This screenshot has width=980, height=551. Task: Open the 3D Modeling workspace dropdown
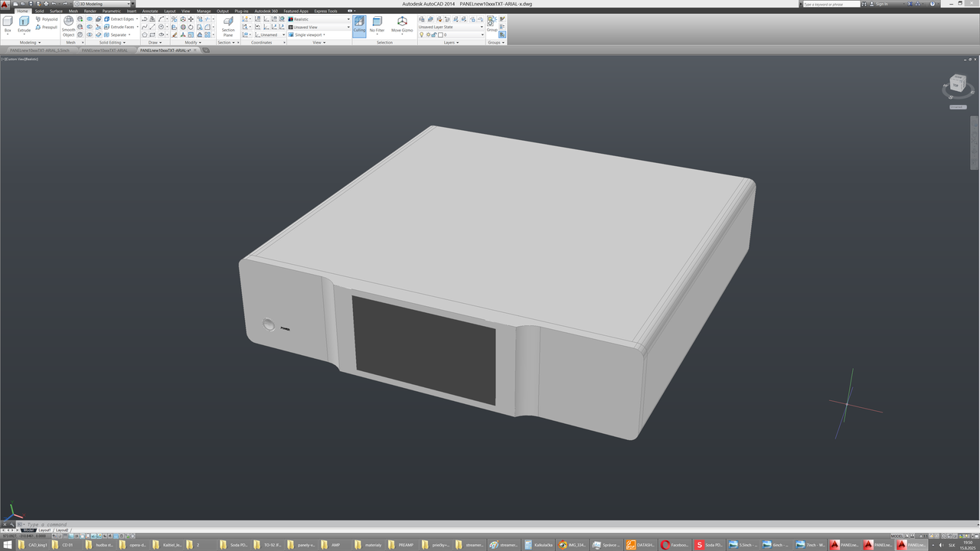point(103,4)
